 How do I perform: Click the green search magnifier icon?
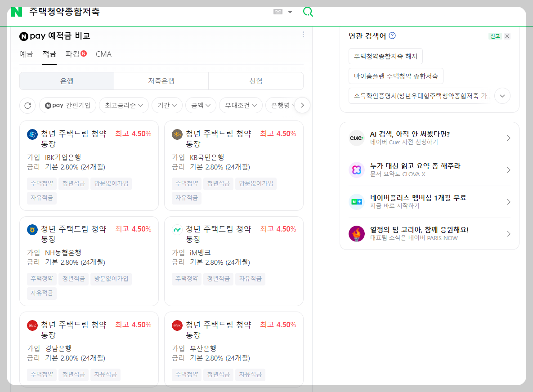click(x=308, y=12)
